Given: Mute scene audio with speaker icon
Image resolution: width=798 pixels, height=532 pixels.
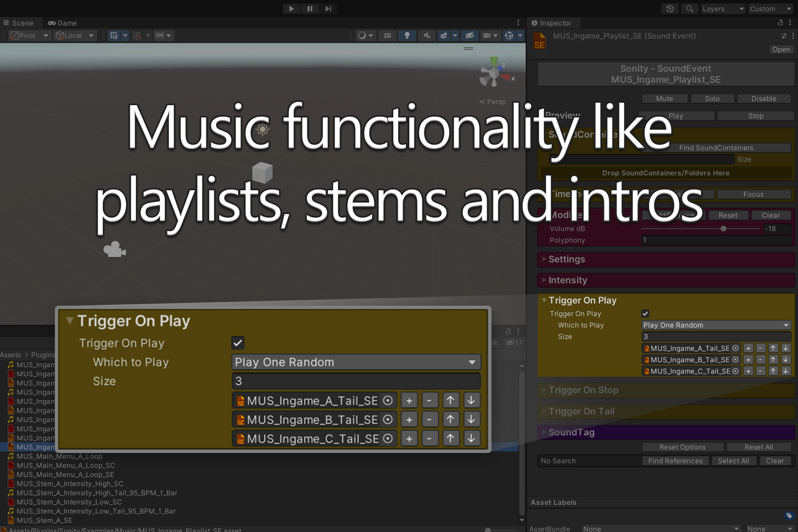Looking at the screenshot, I should (427, 36).
